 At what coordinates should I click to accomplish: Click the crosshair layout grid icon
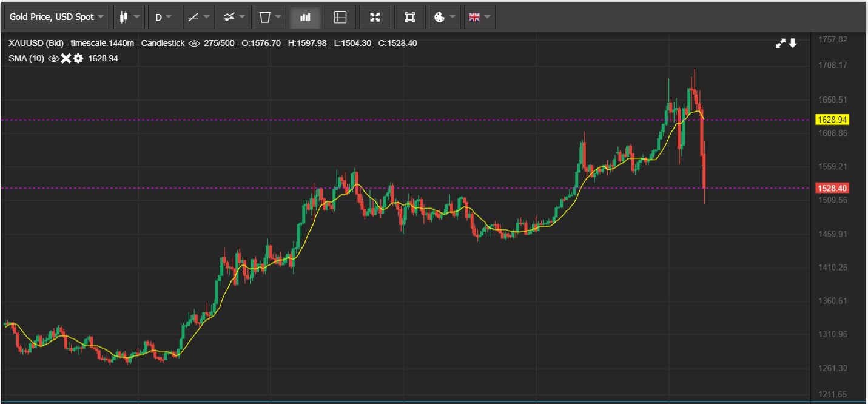pyautogui.click(x=340, y=17)
